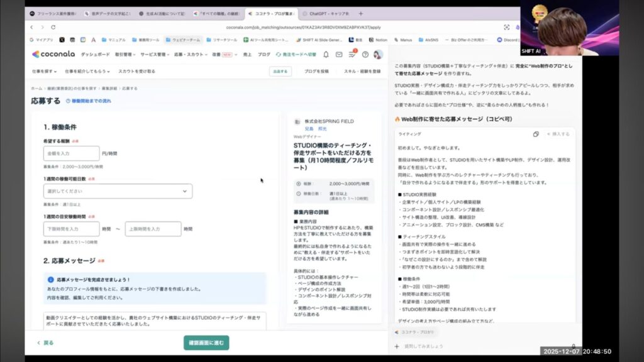644x362 pixels.
Task: Open the ダッシュボード menu item
Action: coord(95,55)
